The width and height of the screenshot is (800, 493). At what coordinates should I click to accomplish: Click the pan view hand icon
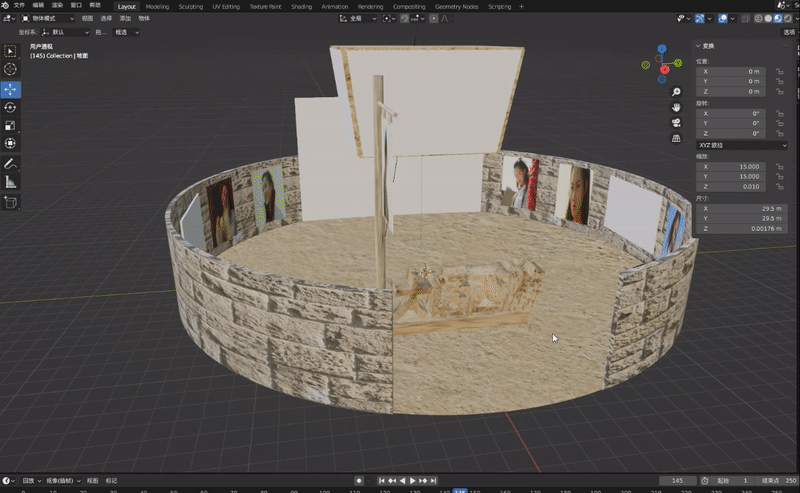[x=676, y=107]
